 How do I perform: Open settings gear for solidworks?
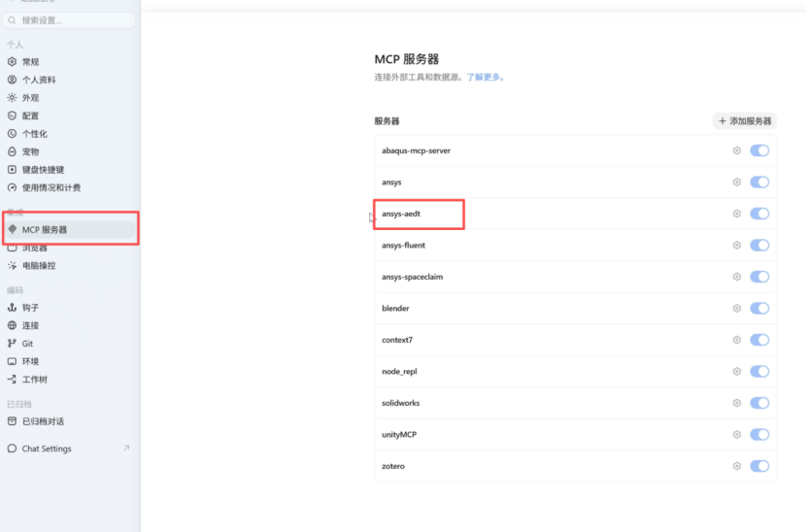[736, 403]
